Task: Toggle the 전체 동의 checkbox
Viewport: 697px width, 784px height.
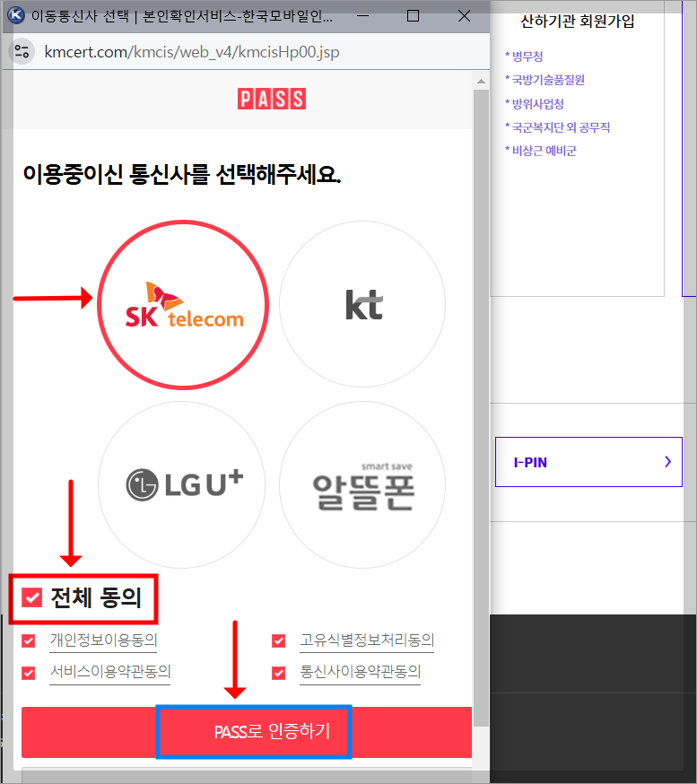Action: [31, 597]
